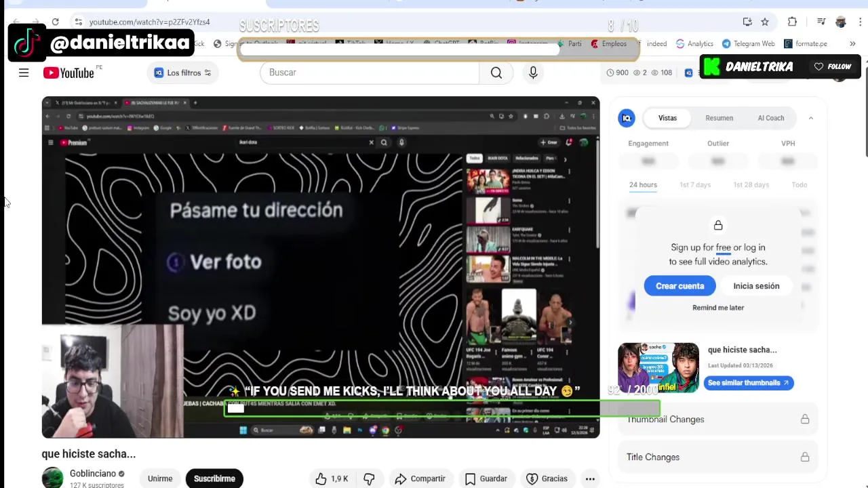The width and height of the screenshot is (868, 488).
Task: Reload the page in the browser
Action: pyautogui.click(x=56, y=22)
